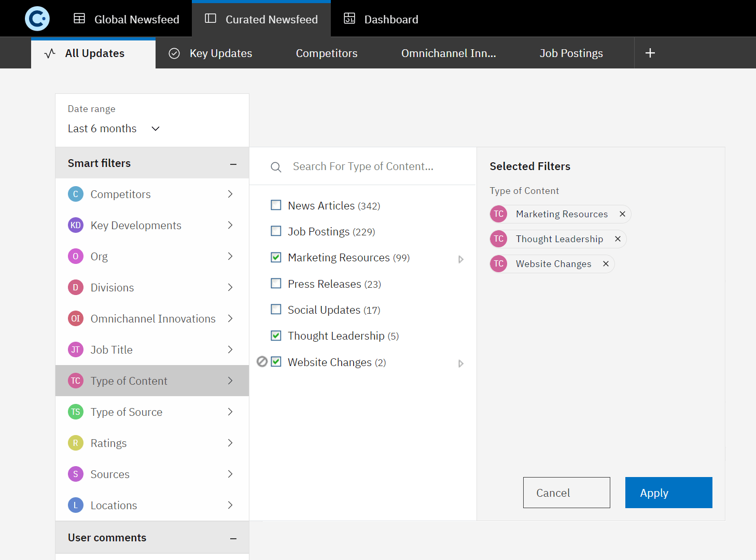
Task: Click the Competitors C badge
Action: 76,194
